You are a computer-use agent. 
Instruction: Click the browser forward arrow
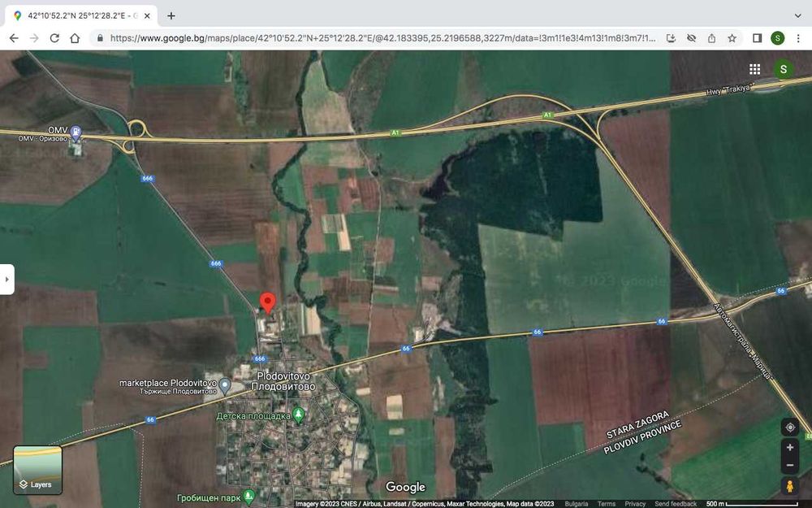click(x=34, y=38)
